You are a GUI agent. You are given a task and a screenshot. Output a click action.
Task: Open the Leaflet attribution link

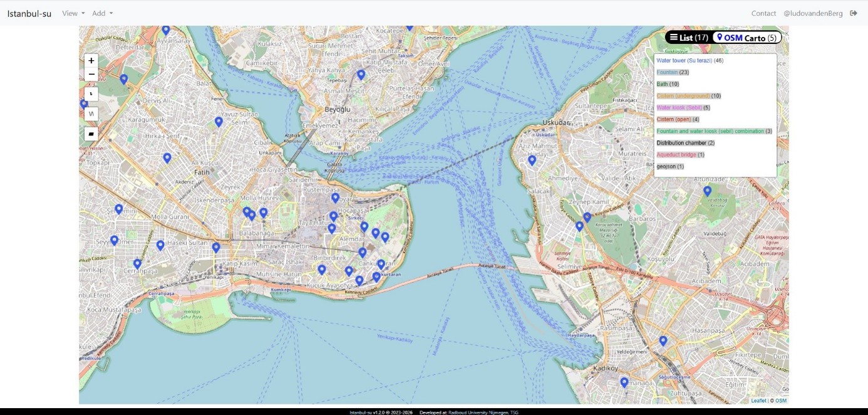click(758, 401)
